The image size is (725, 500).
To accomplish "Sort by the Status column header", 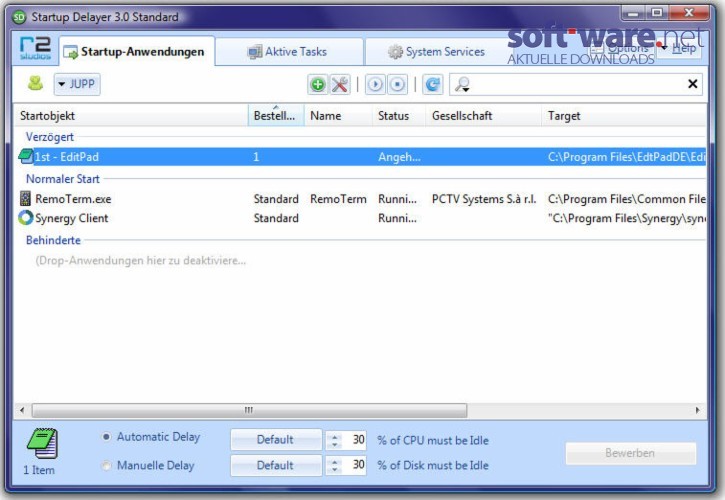I will (x=399, y=116).
